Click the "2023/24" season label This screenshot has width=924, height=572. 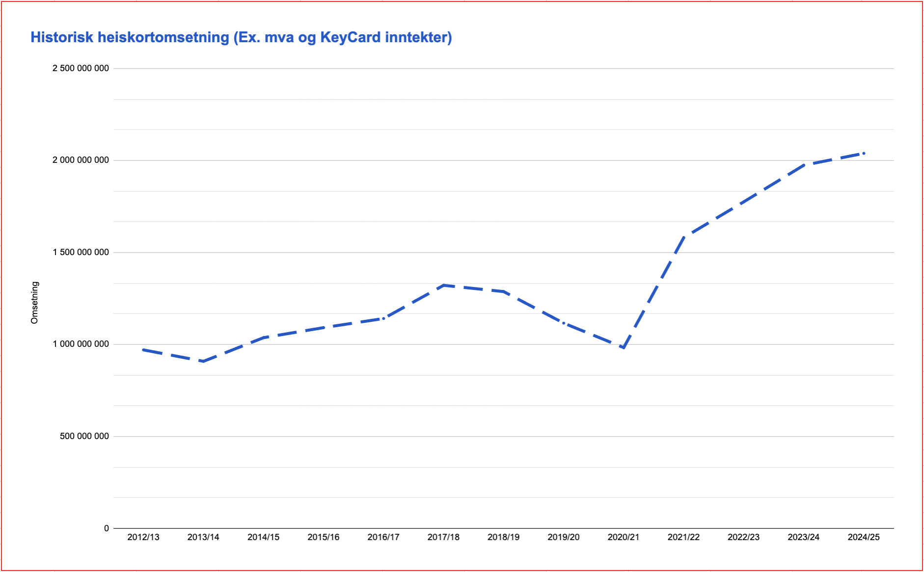tap(804, 537)
